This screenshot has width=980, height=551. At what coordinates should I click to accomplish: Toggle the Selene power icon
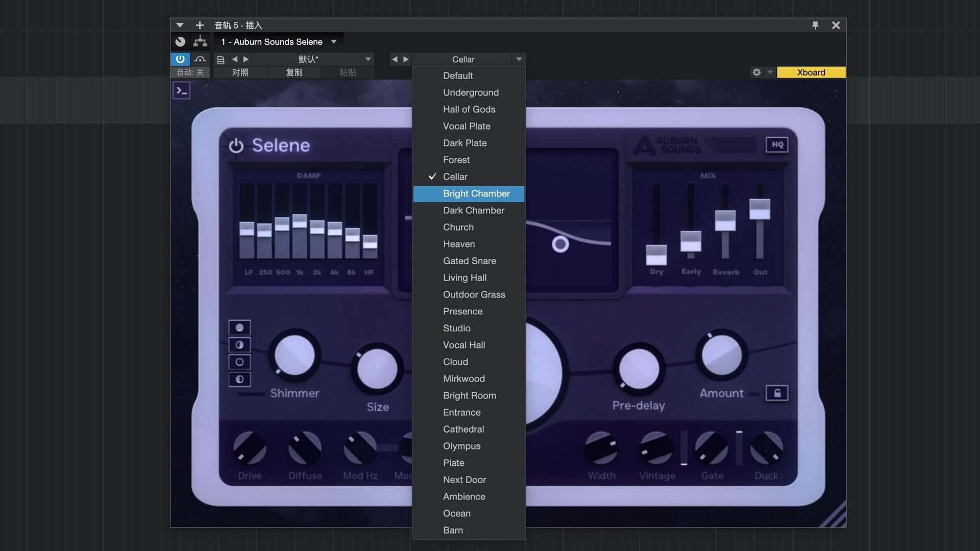[x=236, y=146]
